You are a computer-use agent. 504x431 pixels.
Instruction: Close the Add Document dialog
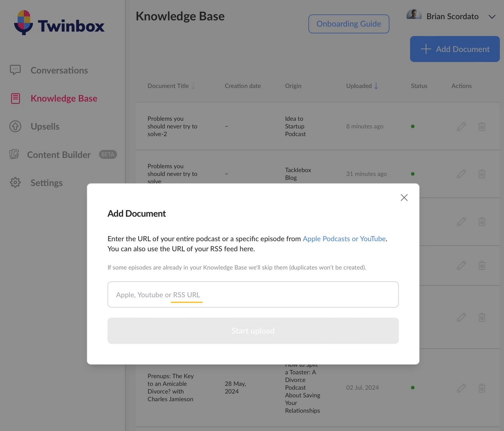click(404, 198)
